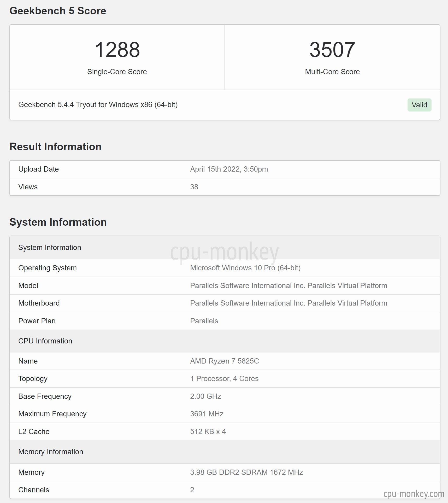448x503 pixels.
Task: Click the Memory row label
Action: click(x=31, y=472)
